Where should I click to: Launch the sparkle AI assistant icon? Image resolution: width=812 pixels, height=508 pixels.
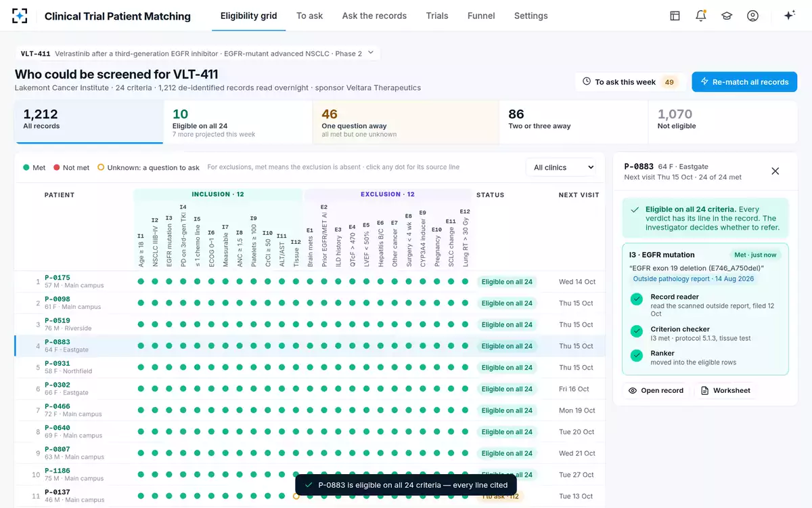(789, 16)
